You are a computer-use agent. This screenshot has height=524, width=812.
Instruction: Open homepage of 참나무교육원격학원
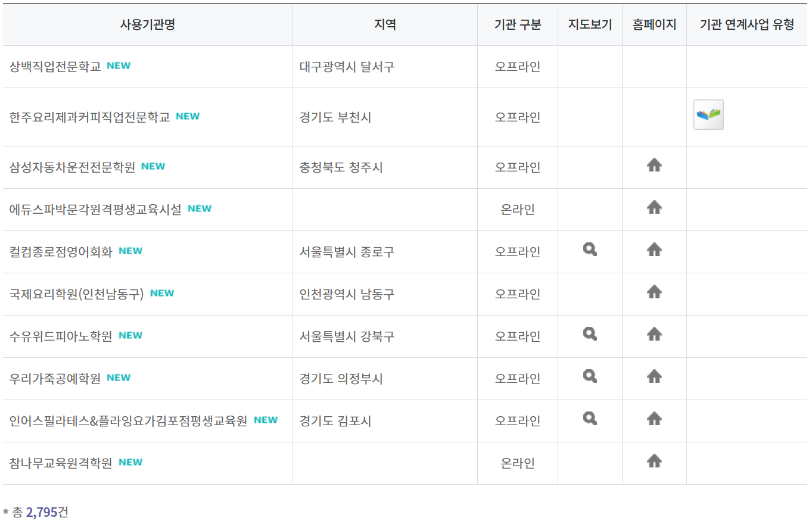[654, 461]
